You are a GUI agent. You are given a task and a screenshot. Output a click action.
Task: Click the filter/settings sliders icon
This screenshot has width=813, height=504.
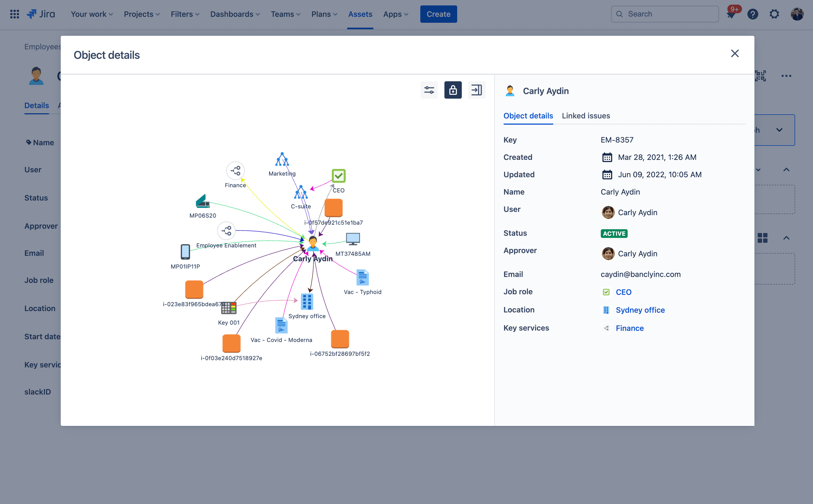(429, 90)
